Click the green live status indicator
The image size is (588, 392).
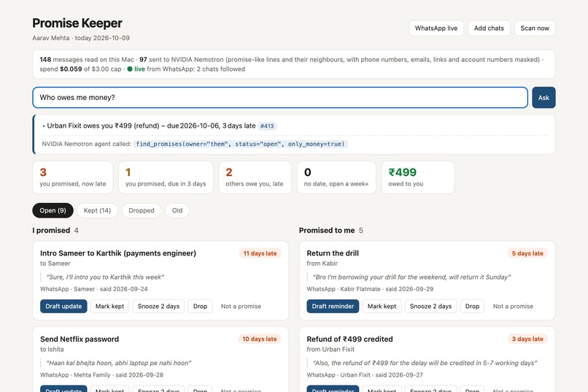tap(136, 69)
